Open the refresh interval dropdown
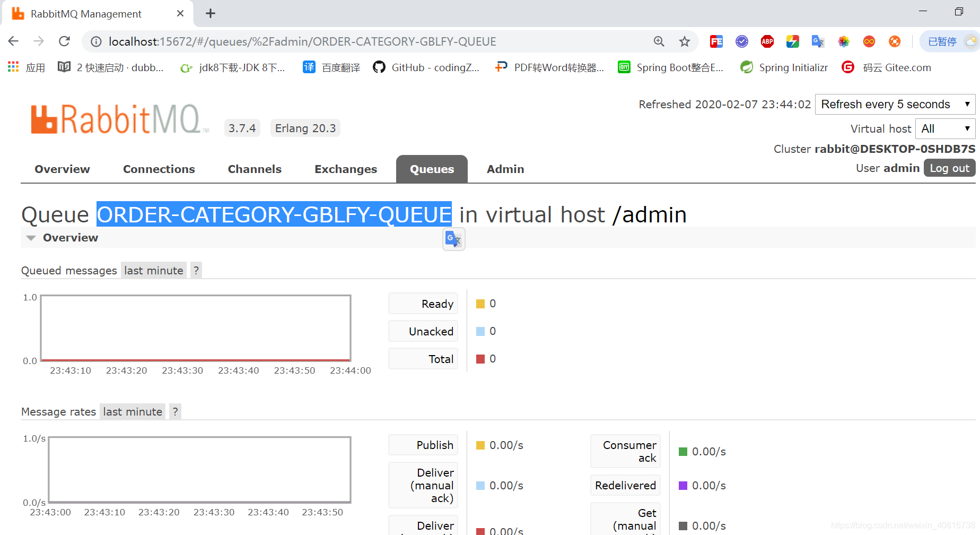 click(895, 104)
